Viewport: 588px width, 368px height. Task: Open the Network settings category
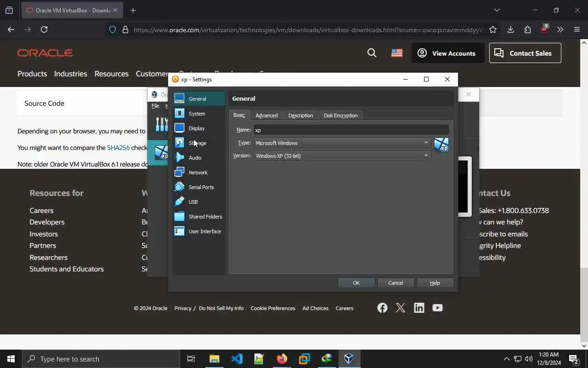coord(198,172)
